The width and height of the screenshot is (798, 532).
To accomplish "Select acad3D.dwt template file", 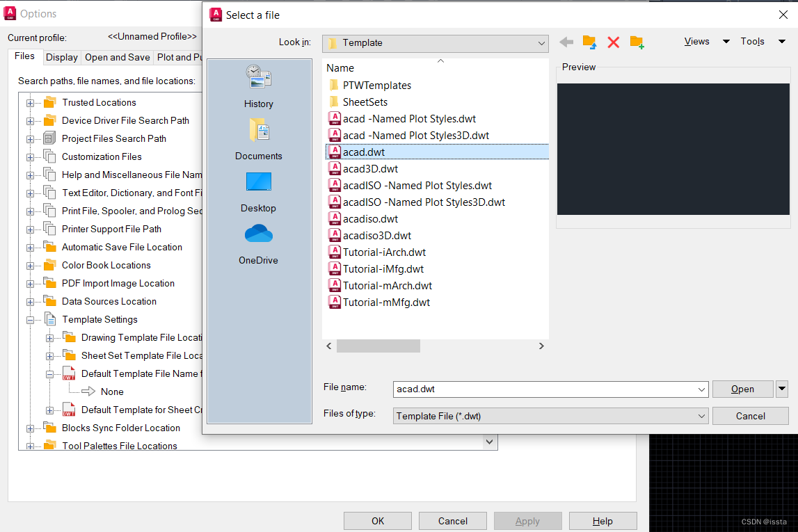I will pyautogui.click(x=370, y=169).
